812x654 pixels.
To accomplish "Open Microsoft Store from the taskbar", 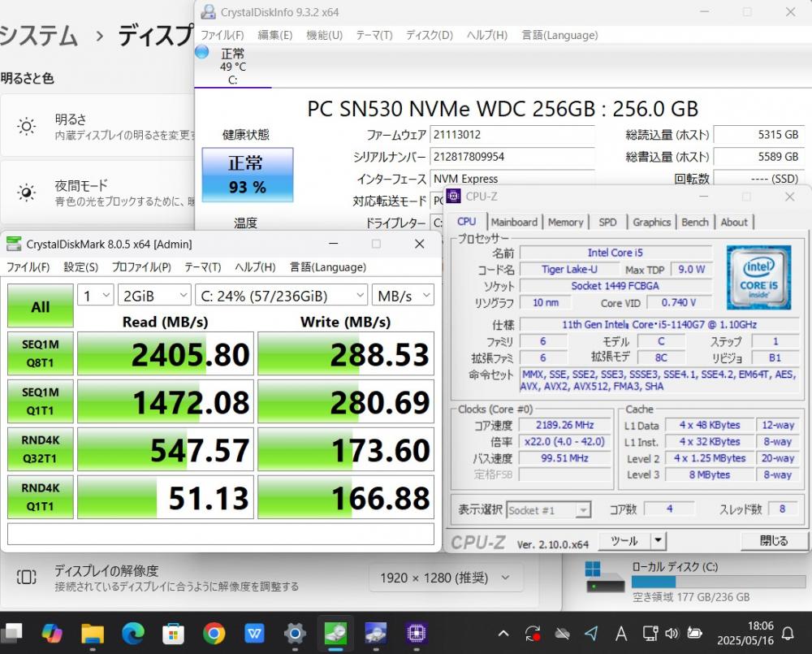I will click(174, 633).
